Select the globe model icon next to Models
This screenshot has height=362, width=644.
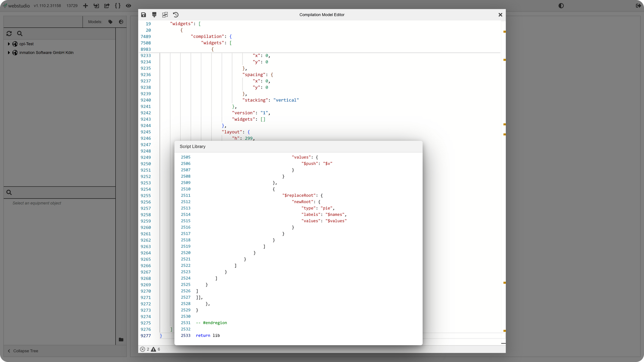(121, 22)
